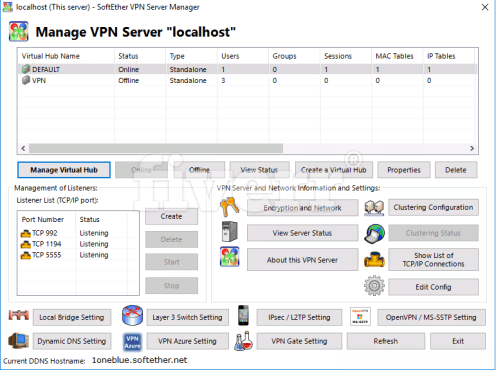Screen dimensions: 496x370
Task: Click the offline VPN hub cube icon
Action: tap(26, 80)
